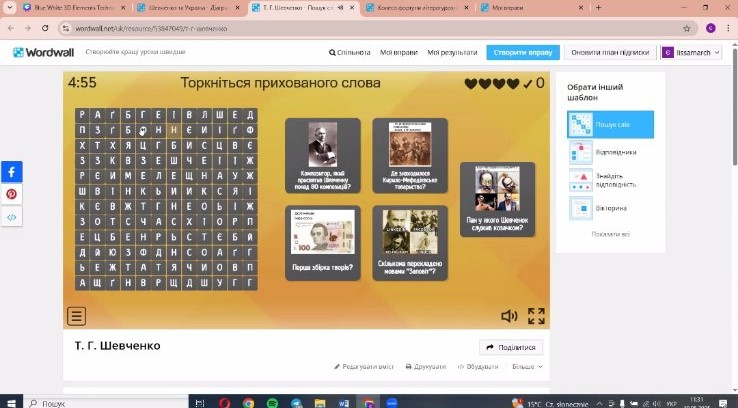The height and width of the screenshot is (408, 738).
Task: Select 'Знайдіть відповідність' template
Action: click(x=610, y=180)
